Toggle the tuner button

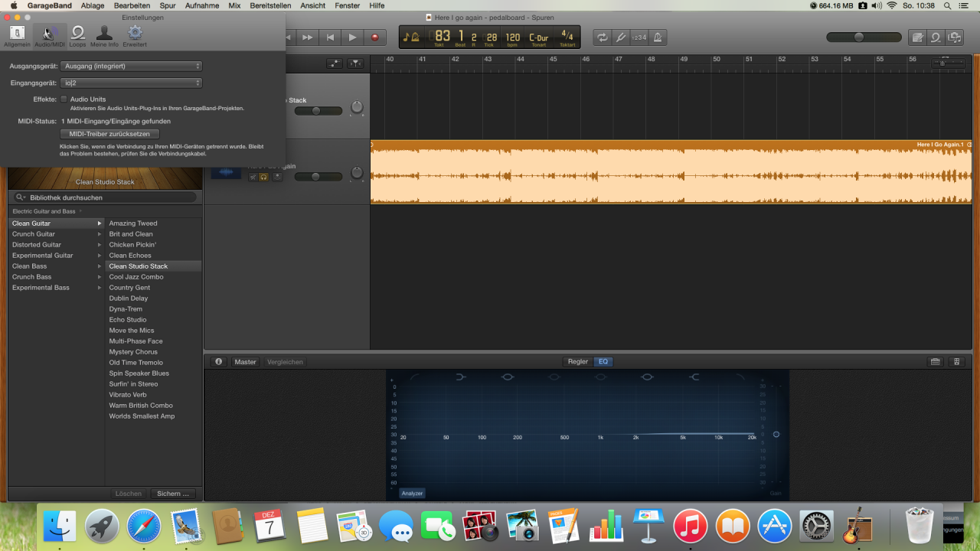pos(621,37)
